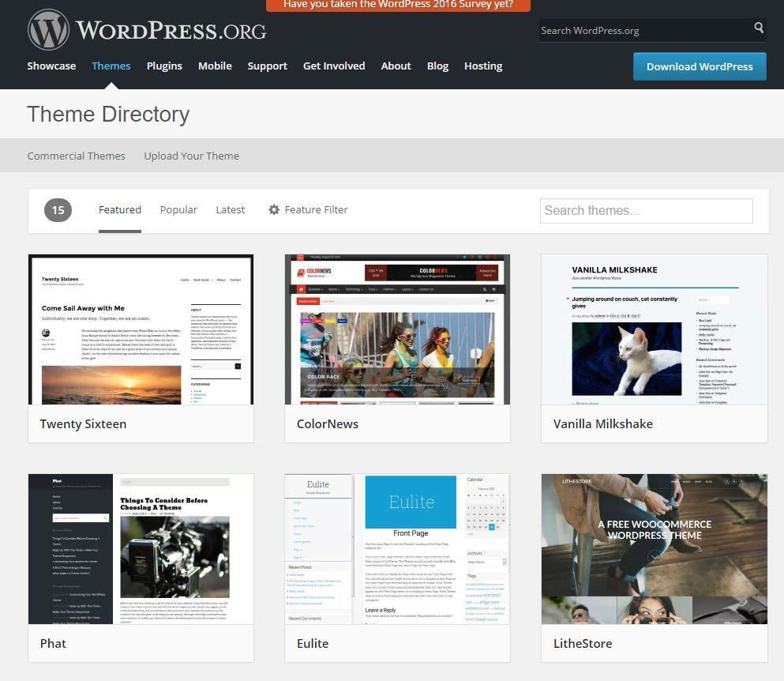Open the Plugins menu item

[164, 66]
